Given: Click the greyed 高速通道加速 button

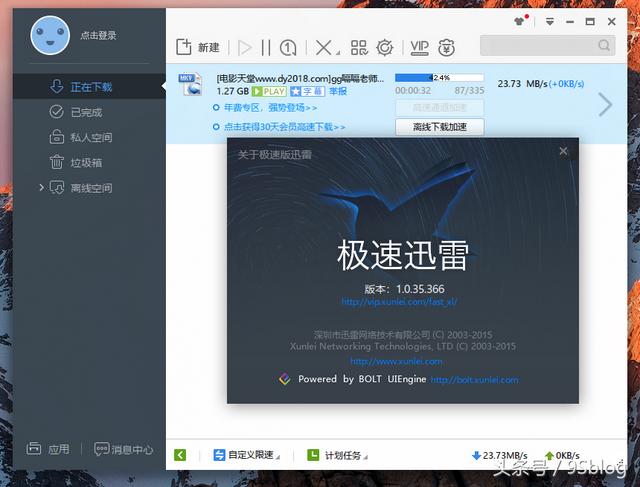Looking at the screenshot, I should [x=440, y=107].
